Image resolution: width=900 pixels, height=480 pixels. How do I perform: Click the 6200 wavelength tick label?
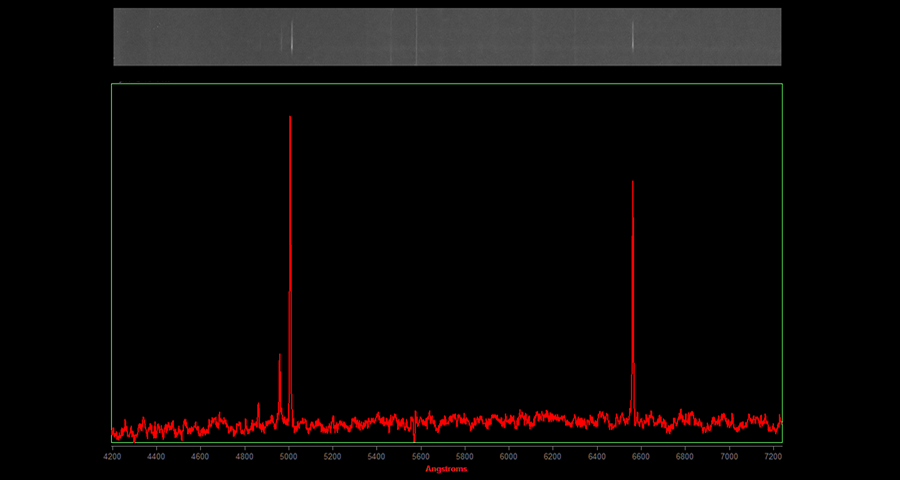click(x=552, y=456)
